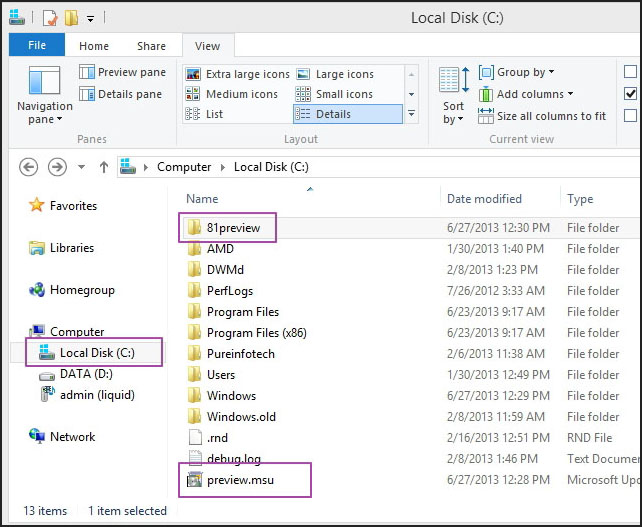Image resolution: width=642 pixels, height=527 pixels.
Task: Switch to the Share ribbon tab
Action: click(151, 46)
